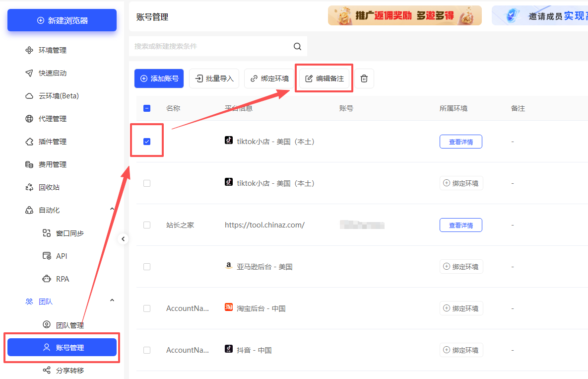Viewport: 588px width, 379px height.
Task: Click the delete trash icon in toolbar
Action: click(364, 78)
